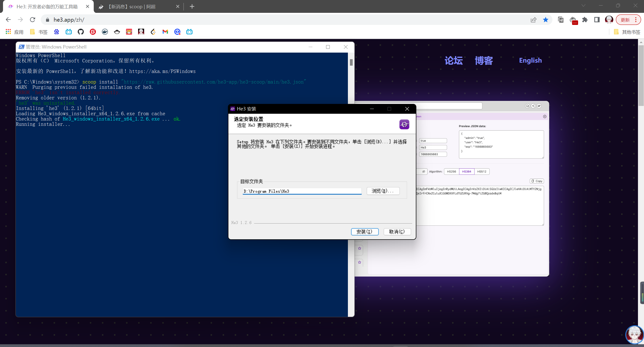Viewport: 644px width, 347px height.
Task: Click the 安装(I) install button
Action: click(365, 232)
